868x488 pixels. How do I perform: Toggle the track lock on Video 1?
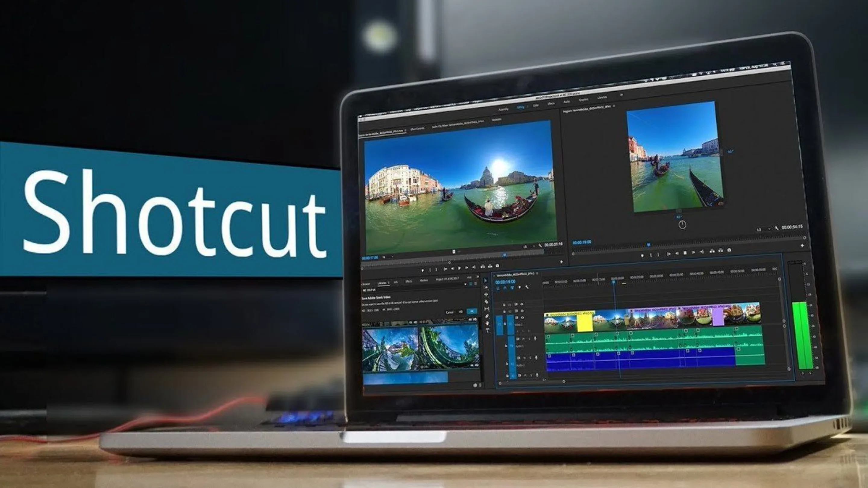pyautogui.click(x=516, y=318)
